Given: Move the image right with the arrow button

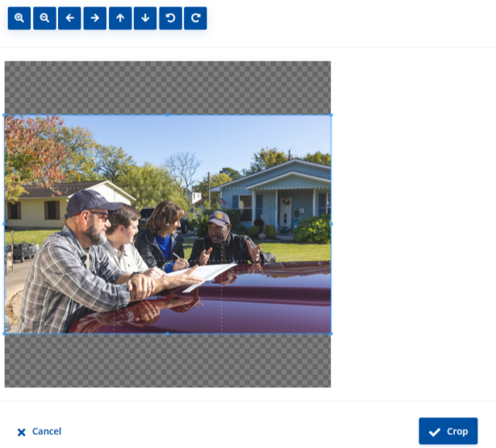Looking at the screenshot, I should (95, 19).
